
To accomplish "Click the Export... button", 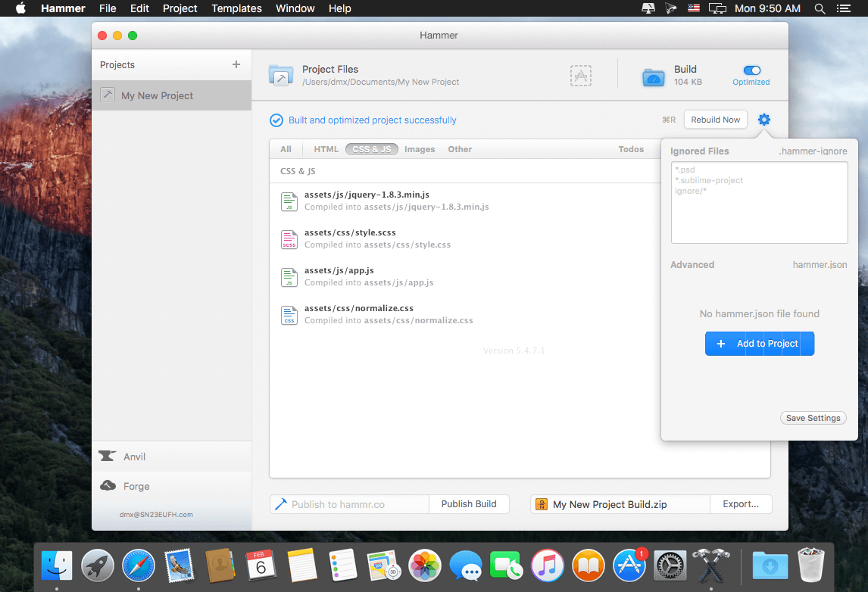I will (741, 504).
